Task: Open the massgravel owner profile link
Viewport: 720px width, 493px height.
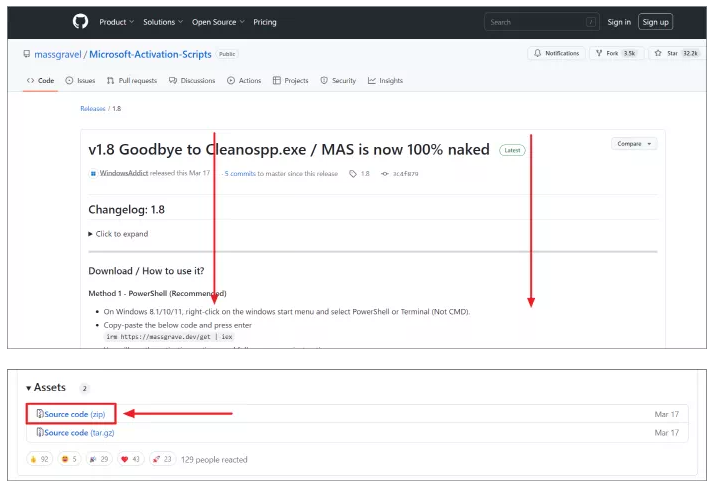Action: tap(58, 54)
